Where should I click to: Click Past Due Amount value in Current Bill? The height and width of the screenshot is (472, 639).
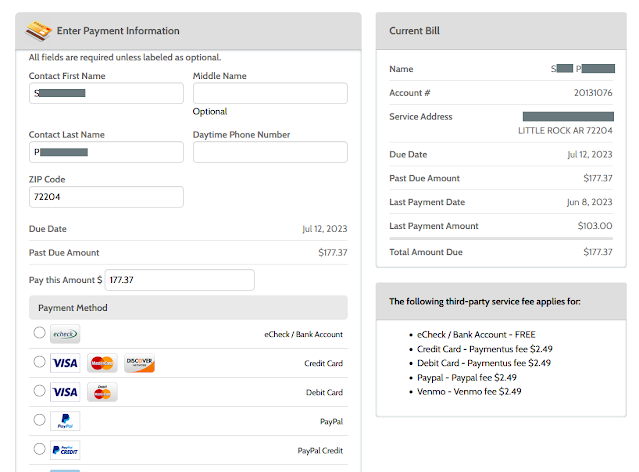coord(598,178)
